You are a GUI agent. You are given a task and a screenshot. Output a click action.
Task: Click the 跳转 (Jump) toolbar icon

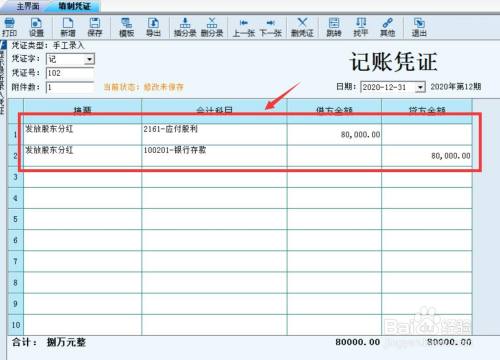[x=334, y=27]
